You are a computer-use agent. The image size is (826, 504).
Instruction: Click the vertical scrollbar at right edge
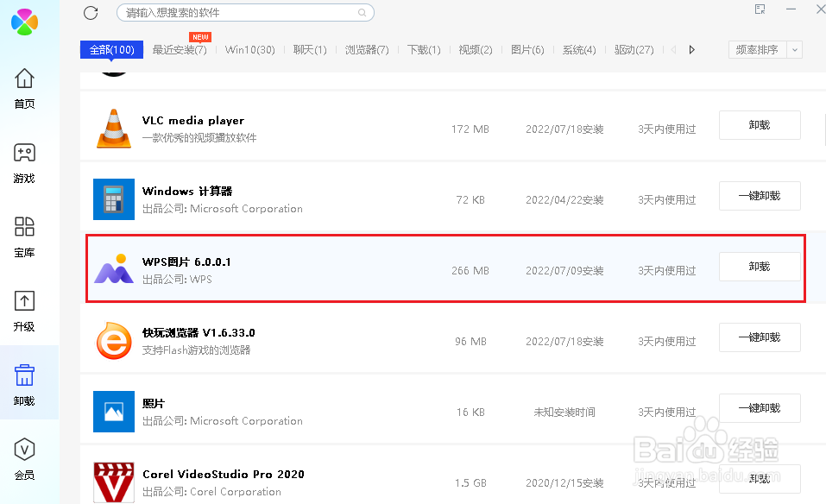click(824, 129)
